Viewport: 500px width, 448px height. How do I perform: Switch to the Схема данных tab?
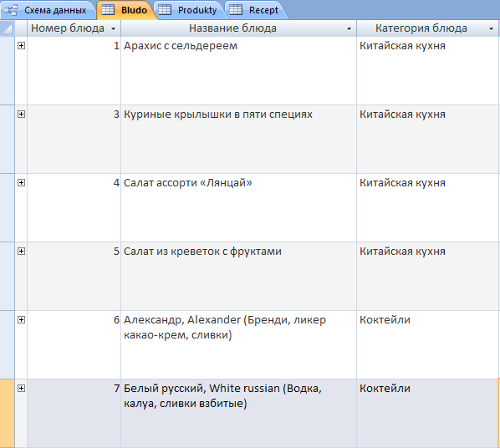(48, 10)
